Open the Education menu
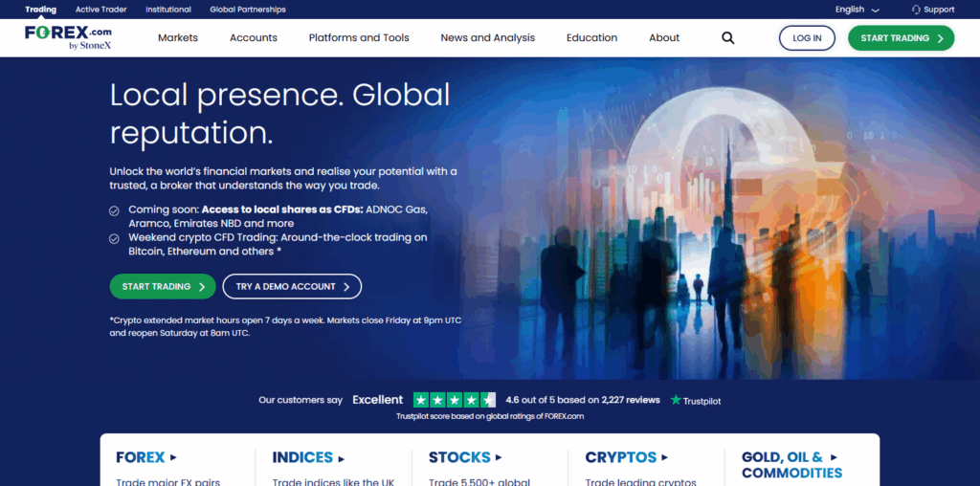The height and width of the screenshot is (486, 980). tap(591, 38)
